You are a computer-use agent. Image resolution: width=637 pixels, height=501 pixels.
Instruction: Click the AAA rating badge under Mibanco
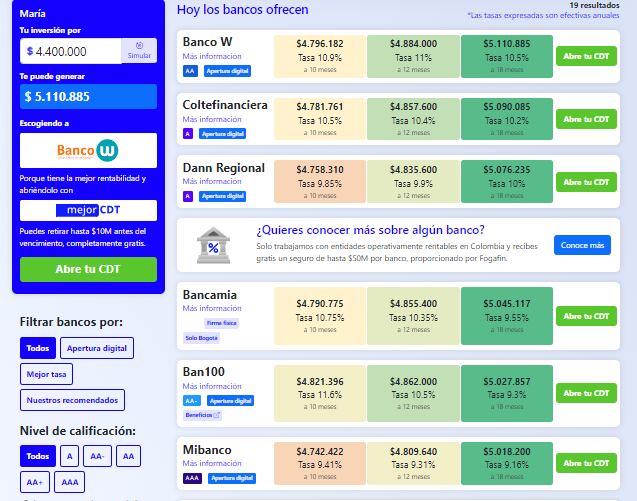coord(191,478)
